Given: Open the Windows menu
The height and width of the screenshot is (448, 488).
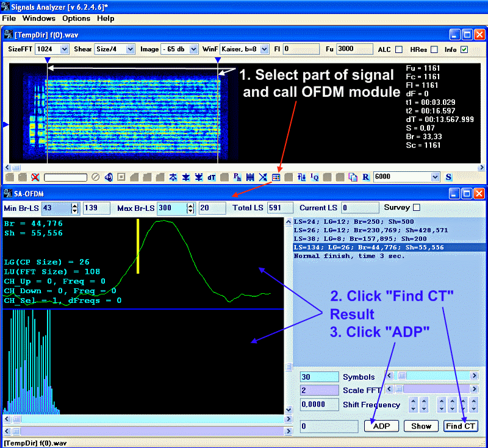Looking at the screenshot, I should pos(38,18).
